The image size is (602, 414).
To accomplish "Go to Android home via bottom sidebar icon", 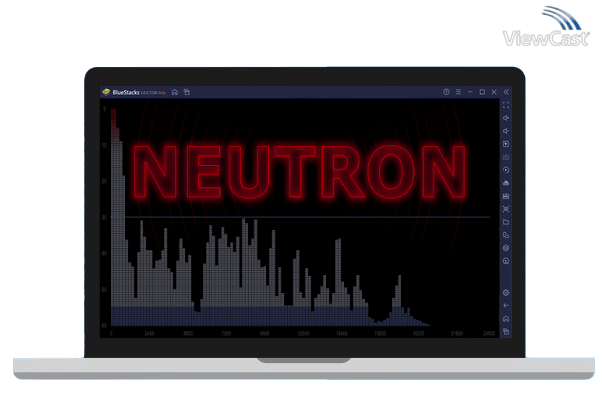I will point(506,319).
